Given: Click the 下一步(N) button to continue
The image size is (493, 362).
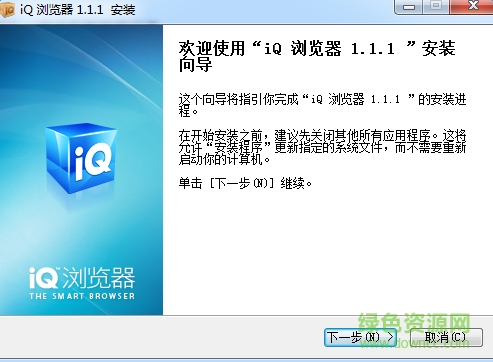Looking at the screenshot, I should (x=361, y=337).
